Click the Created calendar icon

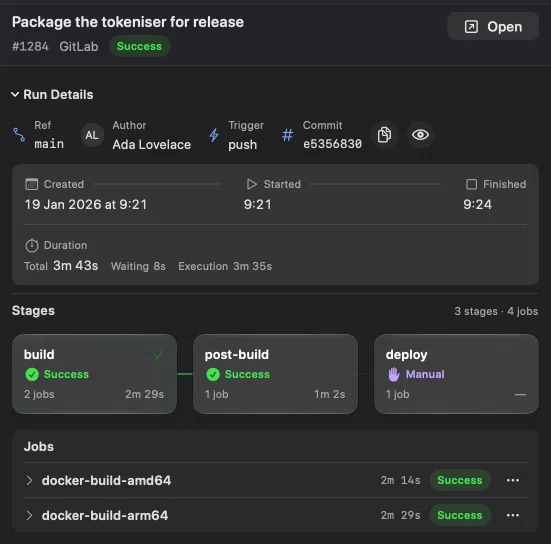[32, 184]
